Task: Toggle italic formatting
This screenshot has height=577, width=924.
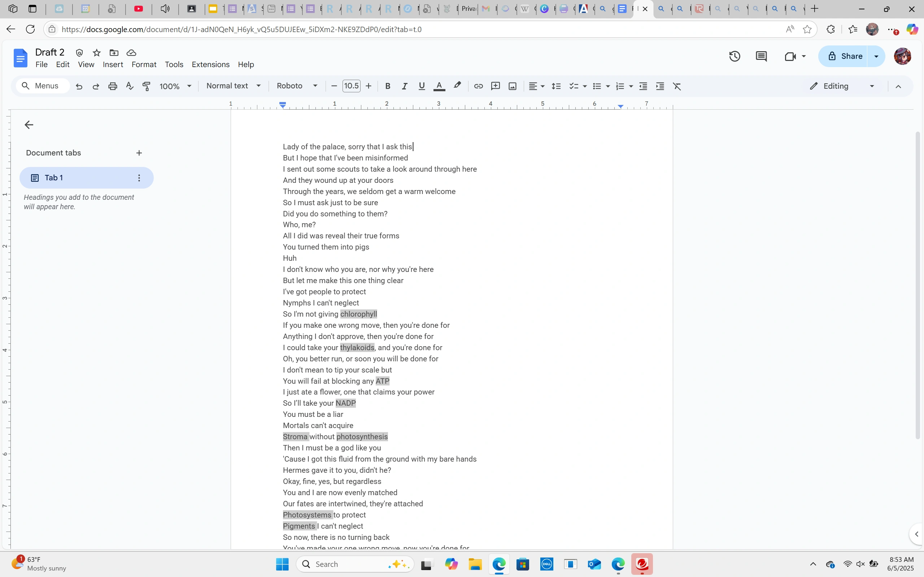Action: [404, 86]
